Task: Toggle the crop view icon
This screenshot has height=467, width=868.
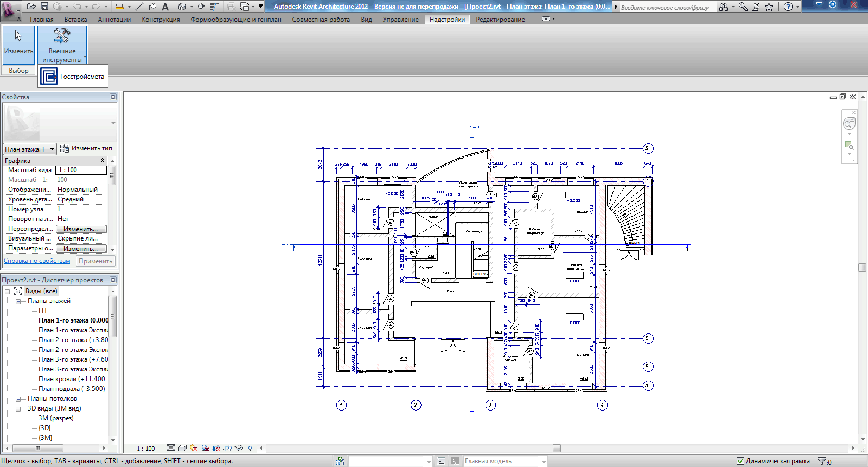Action: click(x=216, y=448)
